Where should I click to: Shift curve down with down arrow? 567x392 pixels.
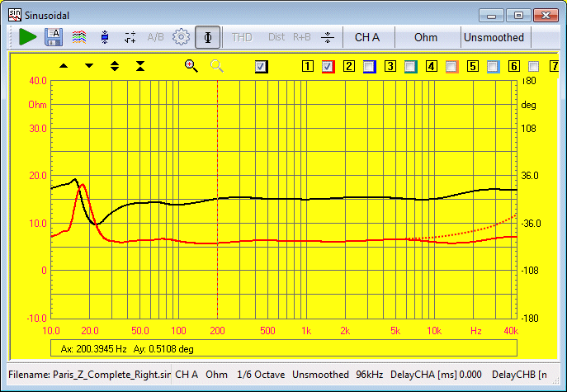click(89, 66)
